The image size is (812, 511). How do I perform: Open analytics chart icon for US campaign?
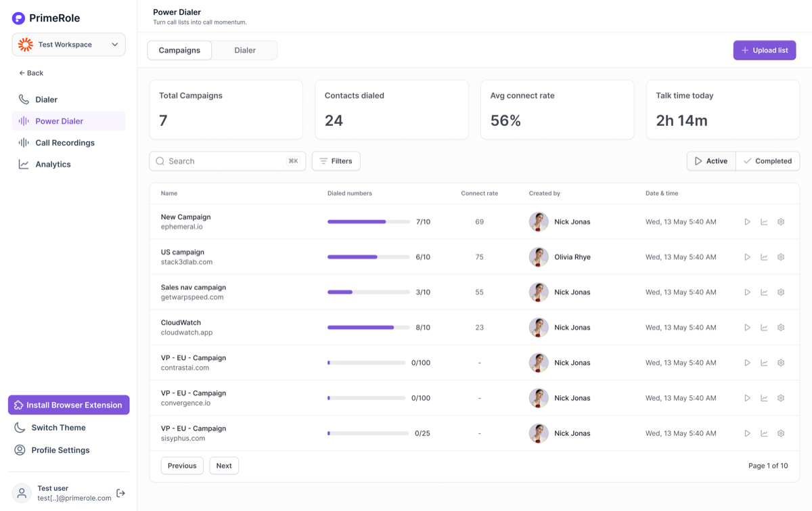tap(764, 257)
